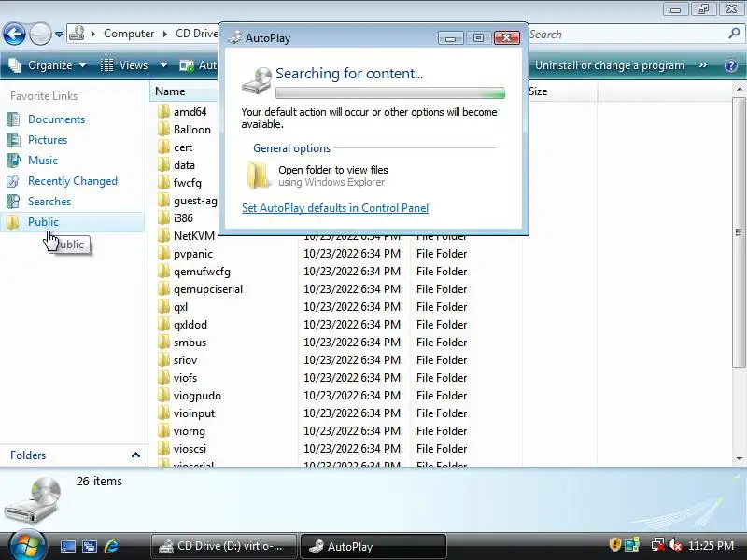
Task: Launch Internet Explorer from quick launch
Action: [111, 546]
